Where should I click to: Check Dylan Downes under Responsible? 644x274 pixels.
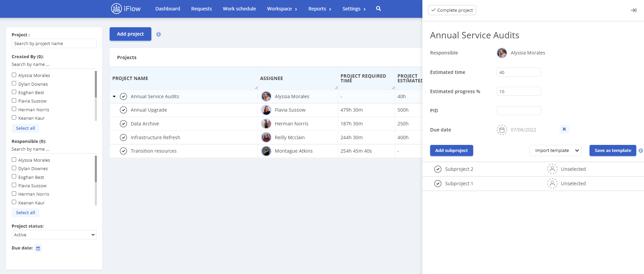[14, 168]
